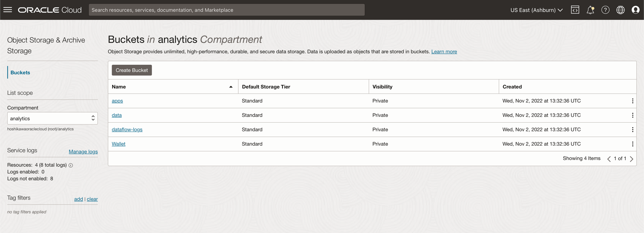This screenshot has height=233, width=644.
Task: Select Buckets in the sidebar
Action: click(20, 73)
